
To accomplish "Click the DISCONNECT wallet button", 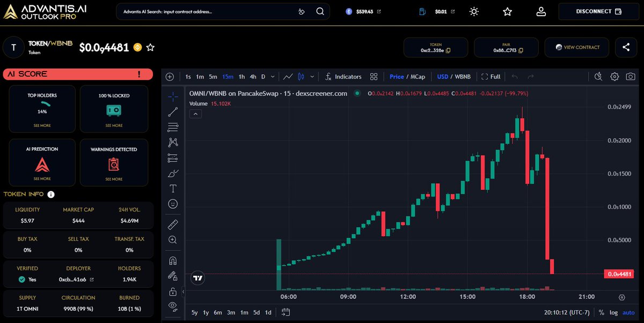I will click(598, 11).
